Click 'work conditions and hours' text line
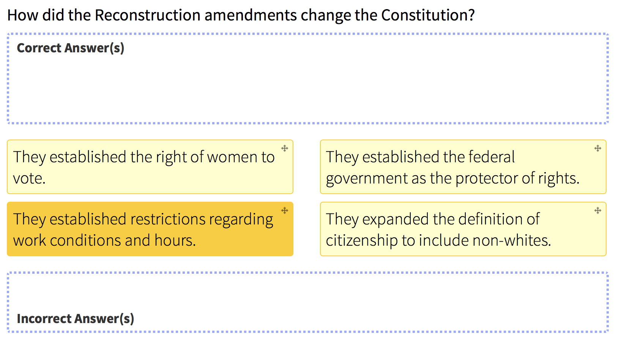 click(104, 240)
